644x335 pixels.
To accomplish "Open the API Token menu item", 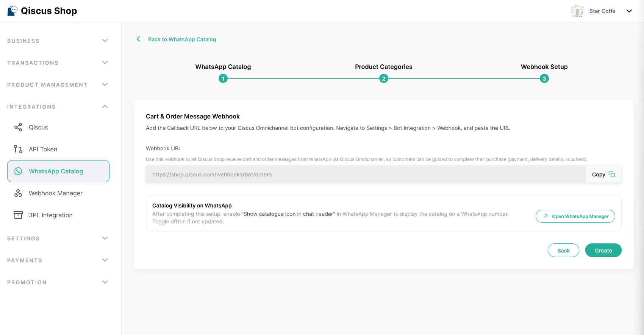I will 58,149.
